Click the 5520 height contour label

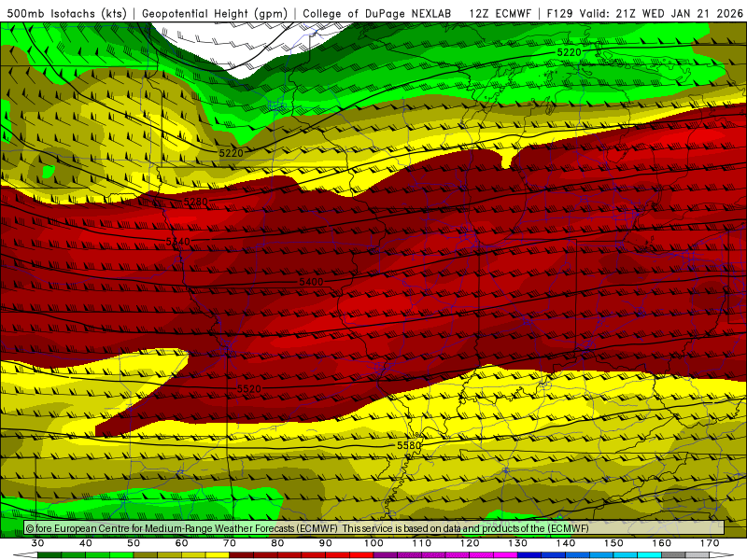[248, 389]
